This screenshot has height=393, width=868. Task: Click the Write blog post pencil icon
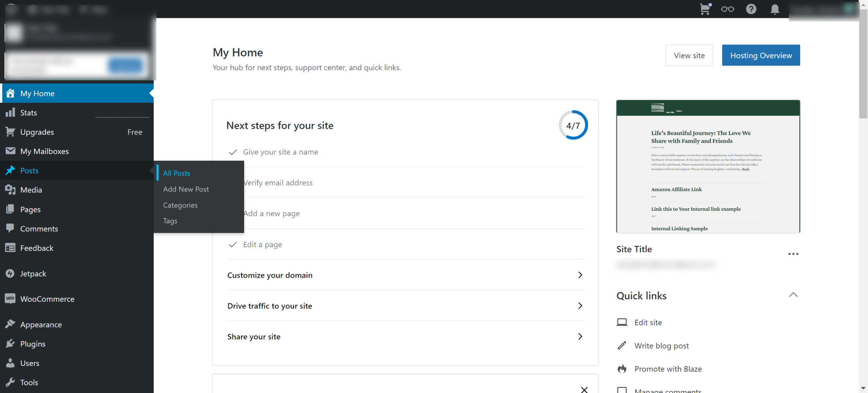[x=622, y=346]
